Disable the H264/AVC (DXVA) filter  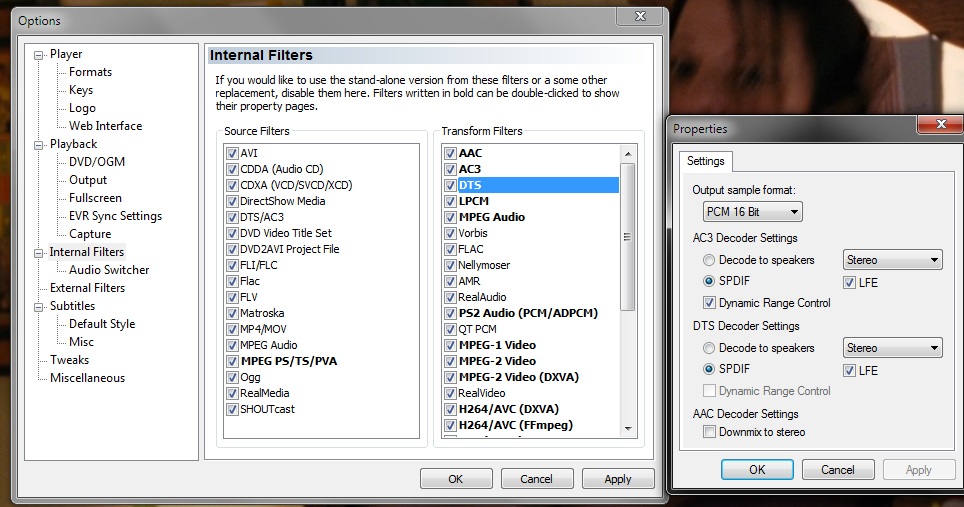(x=450, y=409)
